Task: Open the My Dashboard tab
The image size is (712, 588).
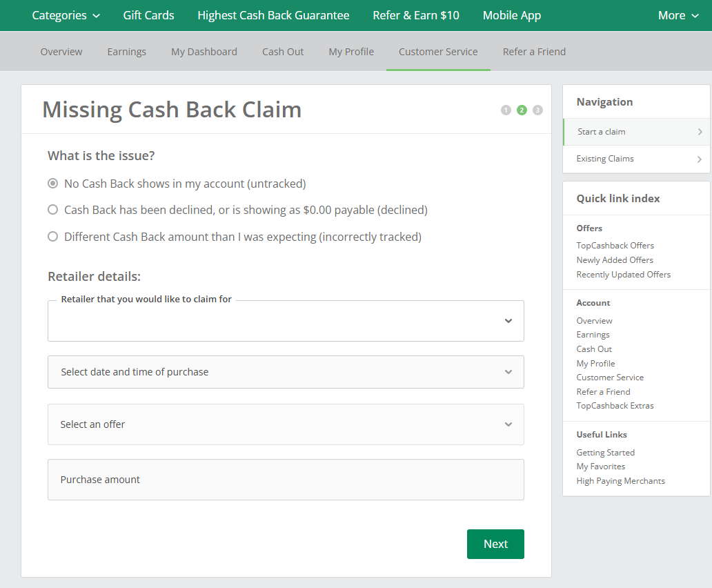Action: [x=204, y=52]
